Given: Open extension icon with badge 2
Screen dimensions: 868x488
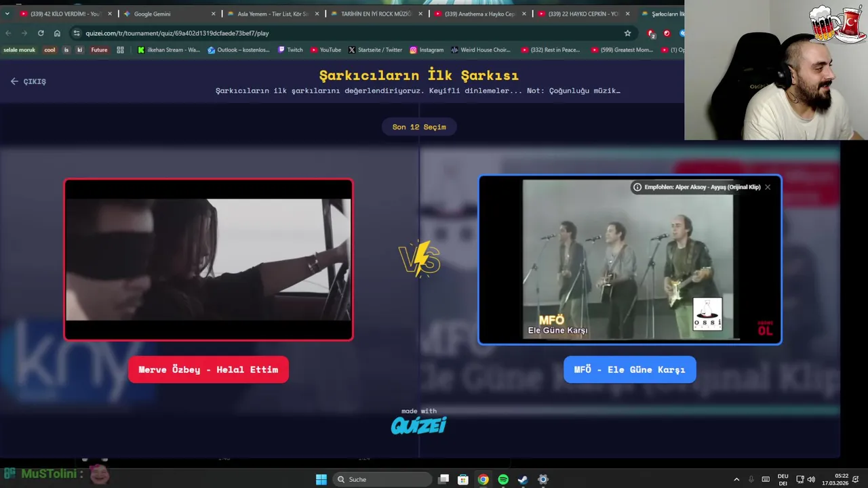Looking at the screenshot, I should click(x=651, y=33).
